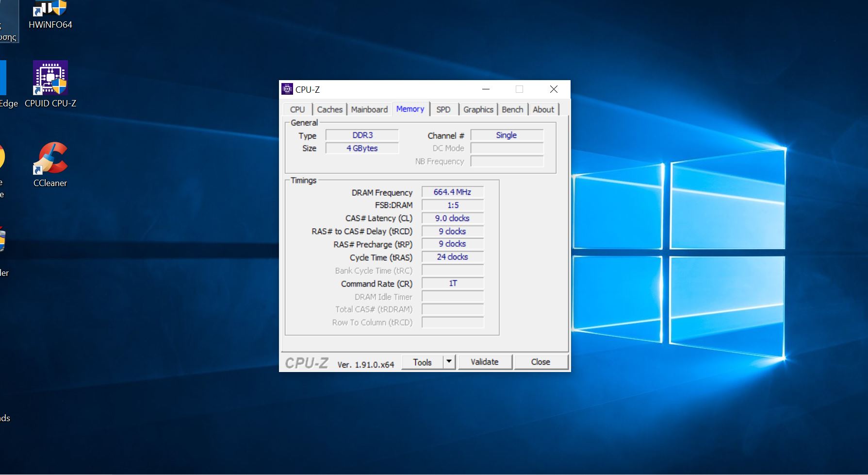The height and width of the screenshot is (475, 868).
Task: Click the empty NB Frequency field
Action: tap(507, 161)
